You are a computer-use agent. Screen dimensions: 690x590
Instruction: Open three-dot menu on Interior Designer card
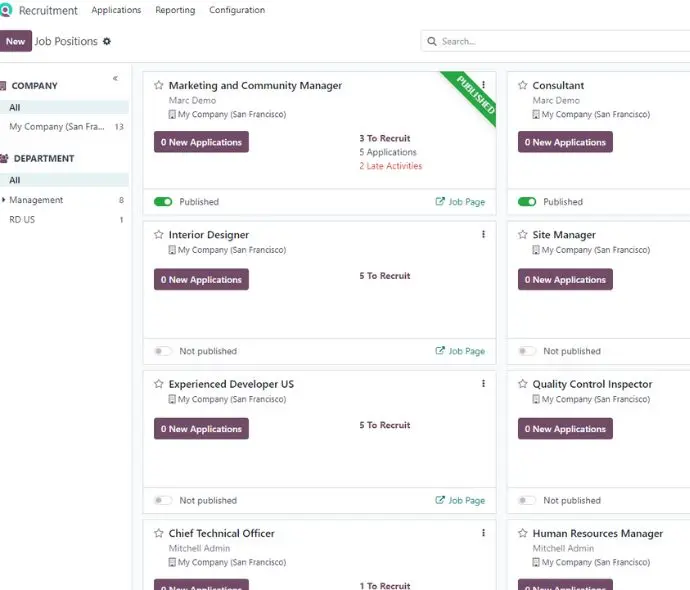(x=483, y=235)
